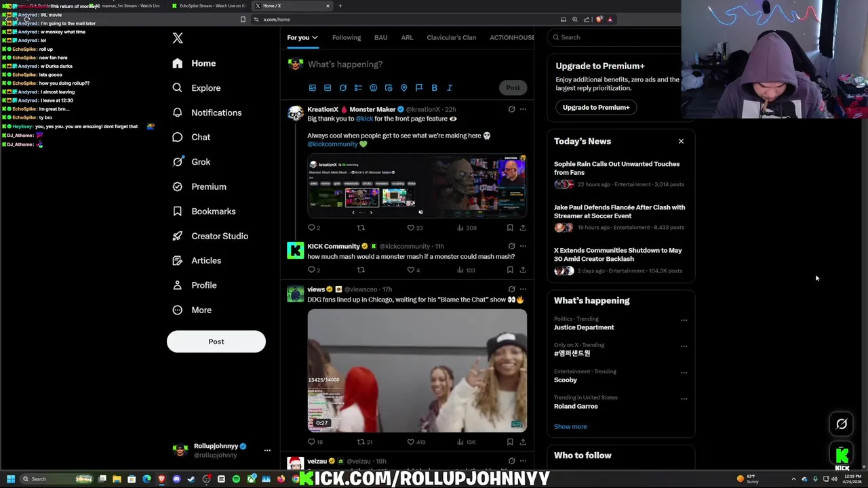
Task: Open Chat in the sidebar
Action: pyautogui.click(x=191, y=137)
